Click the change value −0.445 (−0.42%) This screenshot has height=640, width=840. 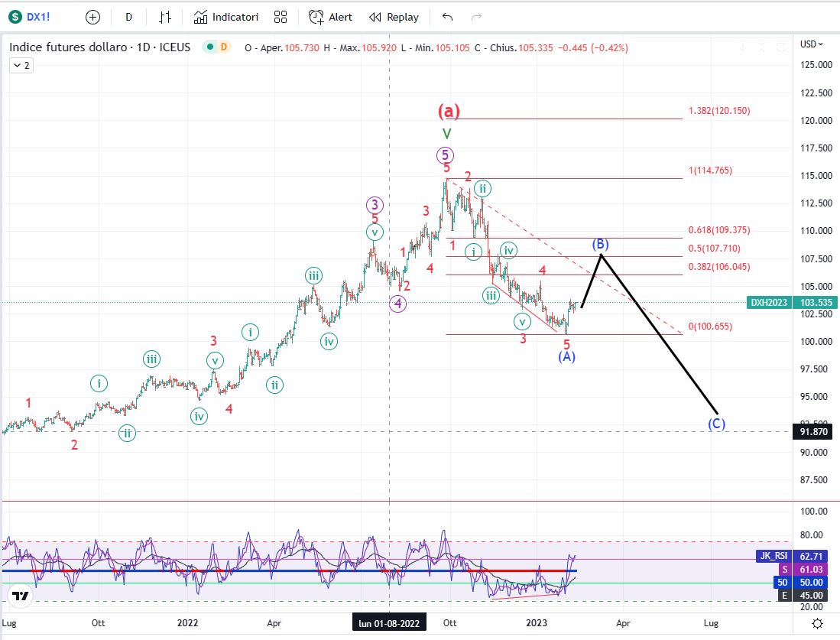click(x=592, y=47)
